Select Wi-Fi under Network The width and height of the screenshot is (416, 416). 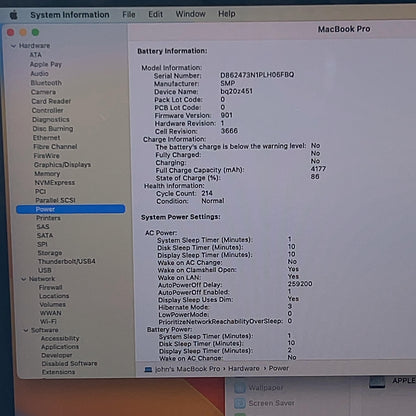[48, 322]
